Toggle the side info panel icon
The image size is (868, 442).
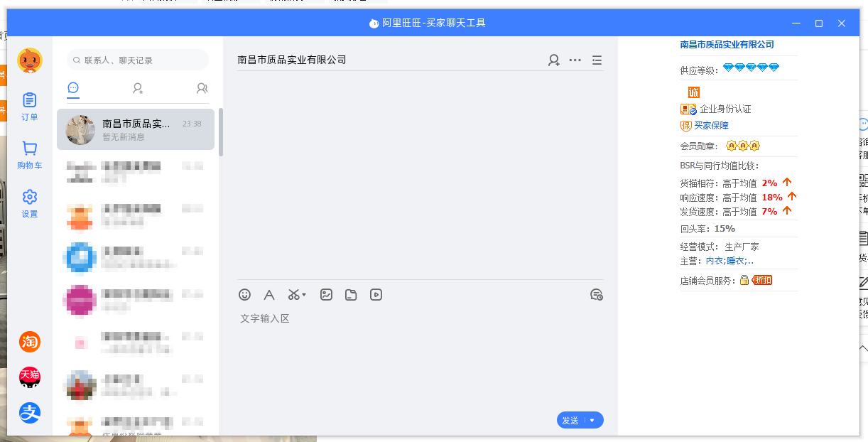tap(597, 60)
